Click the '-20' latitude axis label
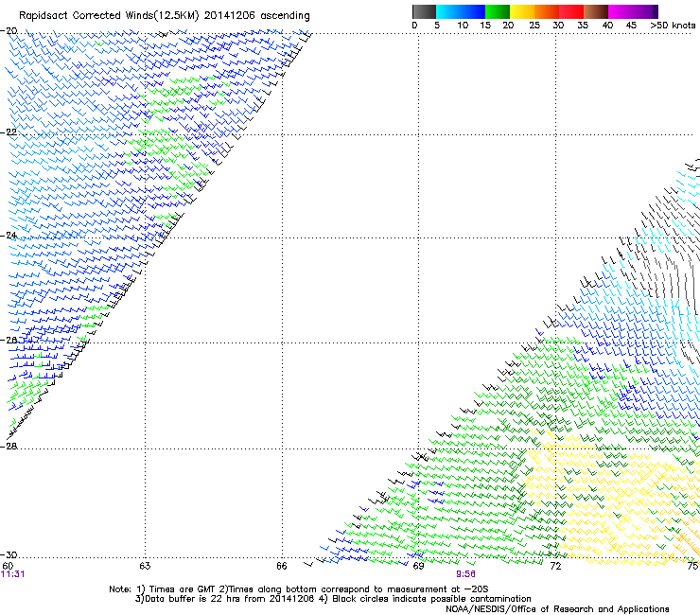This screenshot has width=700, height=615. point(9,30)
